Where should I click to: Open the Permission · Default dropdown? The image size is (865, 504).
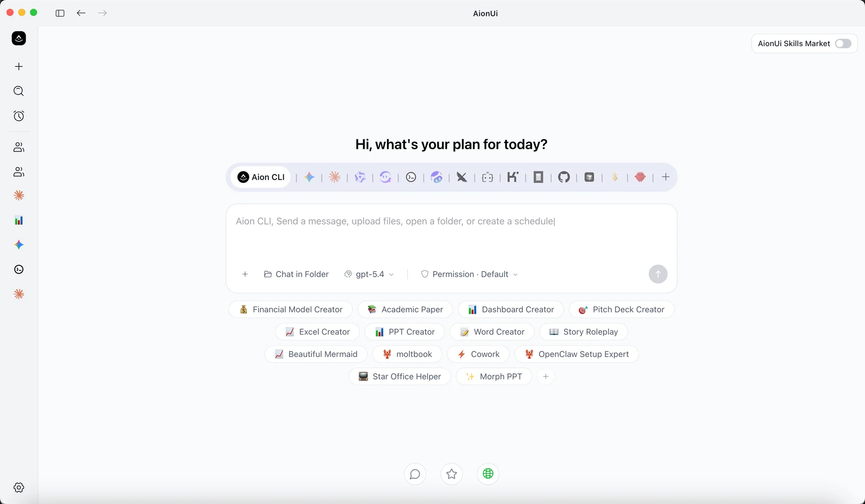[469, 274]
